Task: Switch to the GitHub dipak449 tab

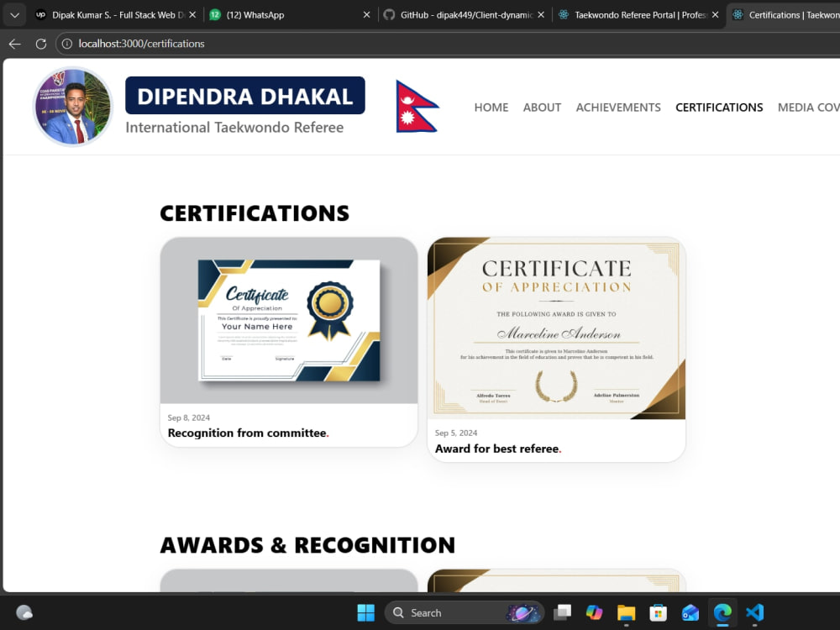Action: click(464, 15)
